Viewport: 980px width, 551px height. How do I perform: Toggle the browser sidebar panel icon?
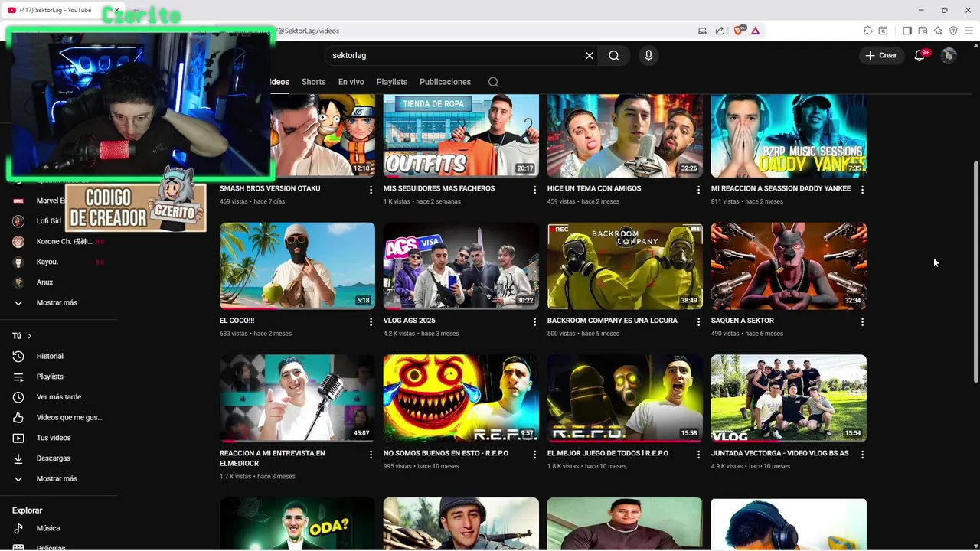point(907,31)
